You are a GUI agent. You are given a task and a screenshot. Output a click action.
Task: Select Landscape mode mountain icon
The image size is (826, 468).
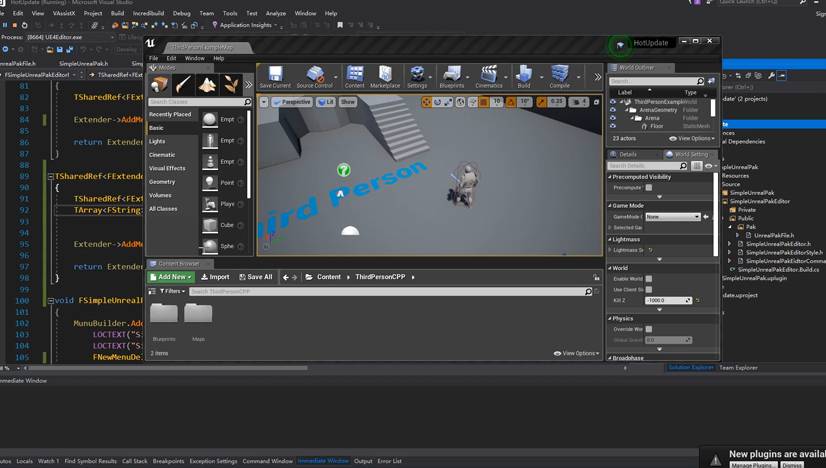207,84
